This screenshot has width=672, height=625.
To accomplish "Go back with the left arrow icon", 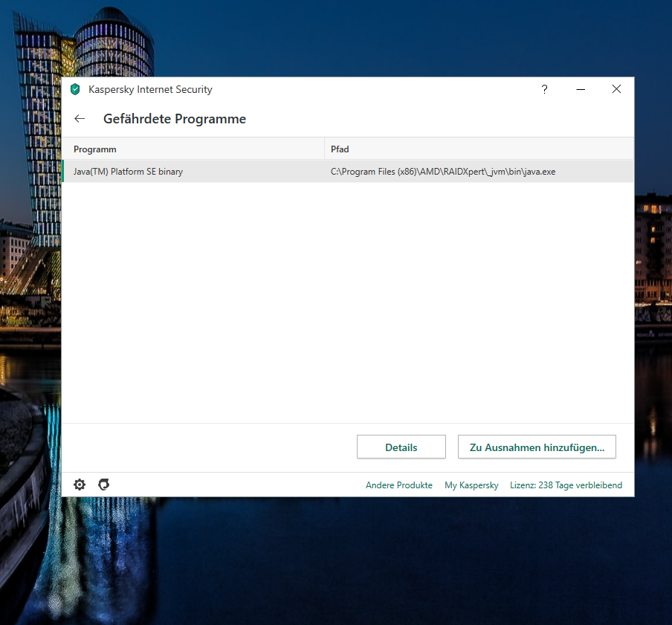I will click(80, 119).
